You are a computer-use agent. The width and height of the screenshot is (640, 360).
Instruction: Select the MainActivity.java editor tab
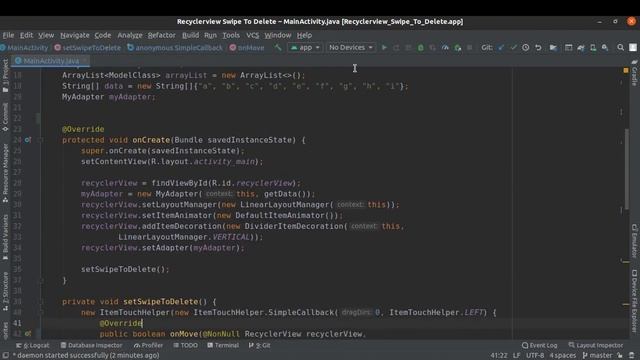(51, 61)
